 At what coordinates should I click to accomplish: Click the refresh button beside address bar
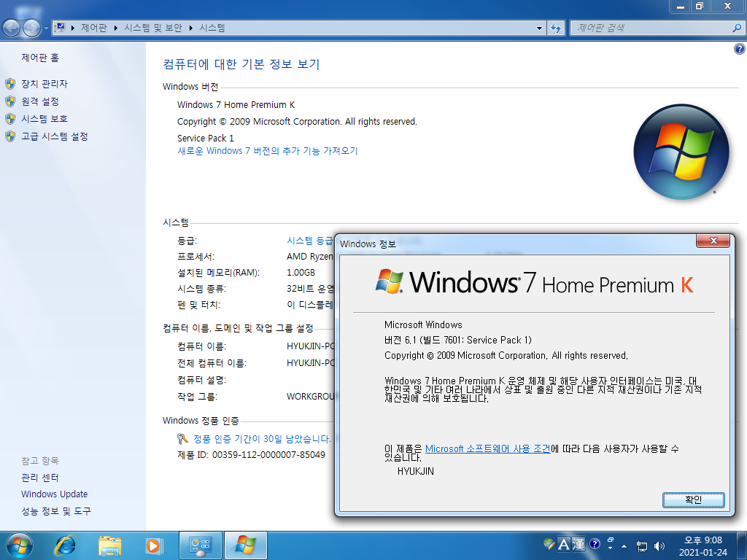click(x=555, y=28)
